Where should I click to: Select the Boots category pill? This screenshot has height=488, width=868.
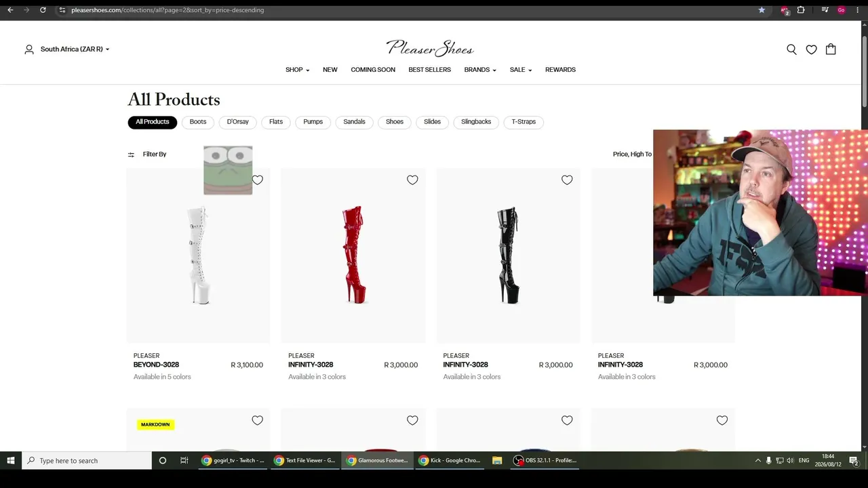pos(198,122)
